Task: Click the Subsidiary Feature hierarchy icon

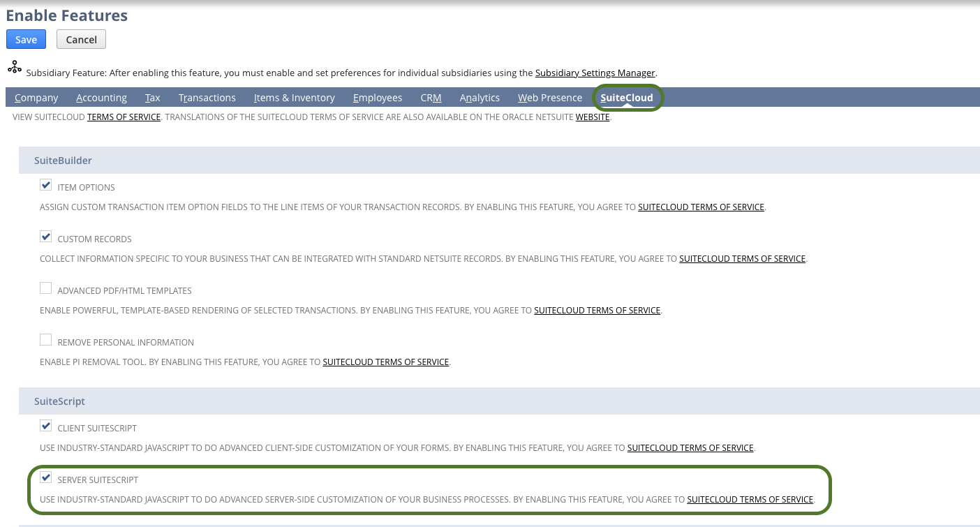Action: point(15,66)
